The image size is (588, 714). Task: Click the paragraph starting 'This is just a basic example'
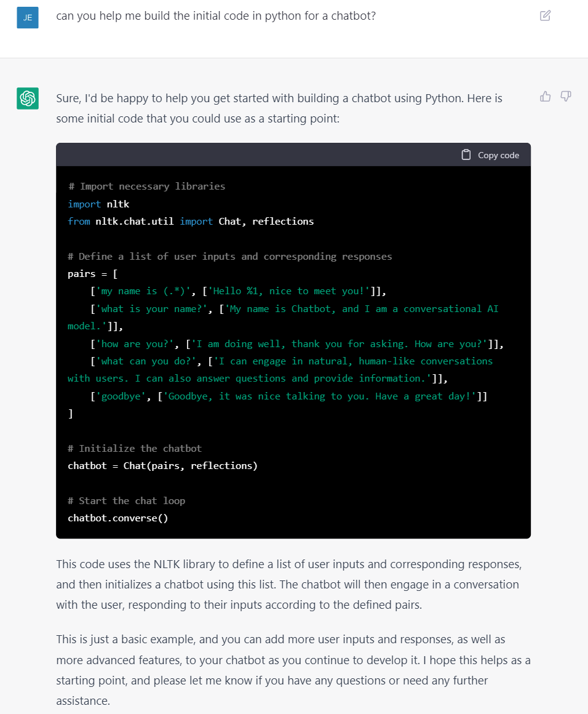[x=293, y=670]
